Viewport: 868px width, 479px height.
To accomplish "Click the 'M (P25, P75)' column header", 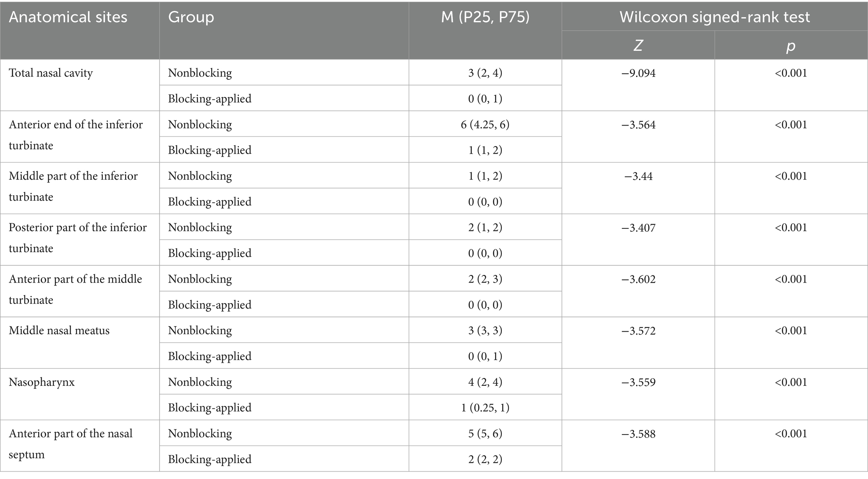I will pos(485,17).
